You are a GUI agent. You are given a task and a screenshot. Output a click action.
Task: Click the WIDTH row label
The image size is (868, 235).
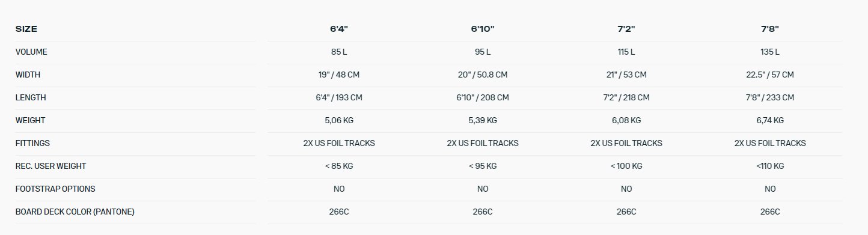(28, 75)
